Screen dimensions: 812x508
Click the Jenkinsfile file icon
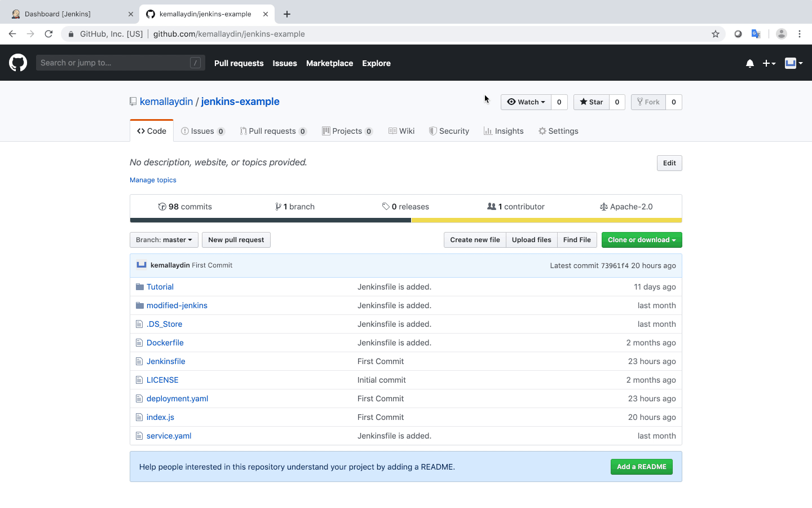coord(139,361)
